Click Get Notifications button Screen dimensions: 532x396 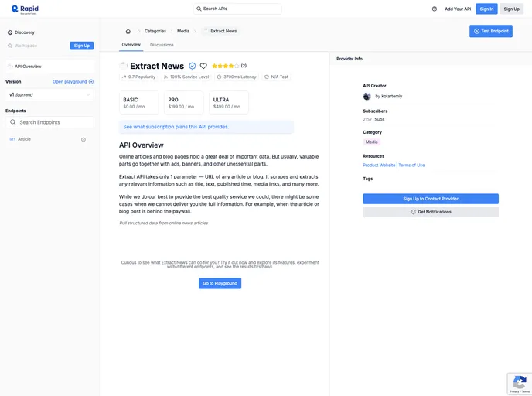[431, 212]
